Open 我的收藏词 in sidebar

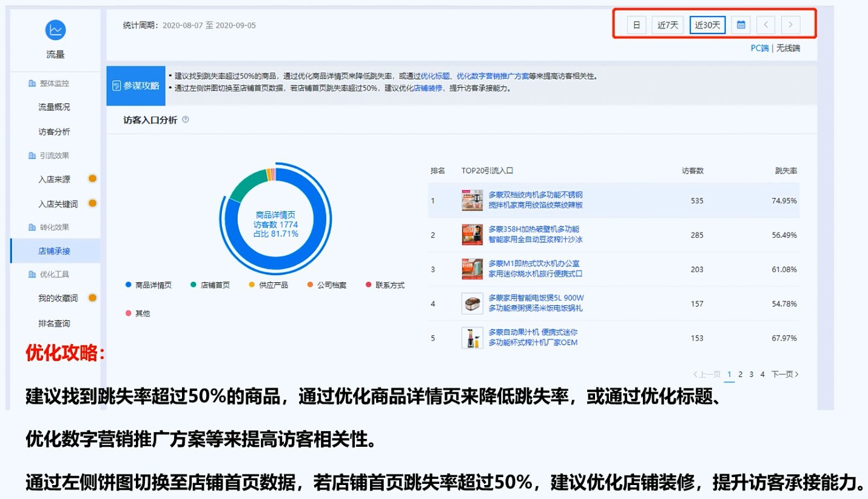58,298
